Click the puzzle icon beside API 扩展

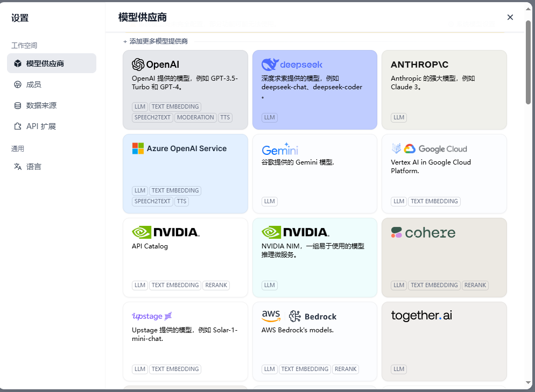18,126
